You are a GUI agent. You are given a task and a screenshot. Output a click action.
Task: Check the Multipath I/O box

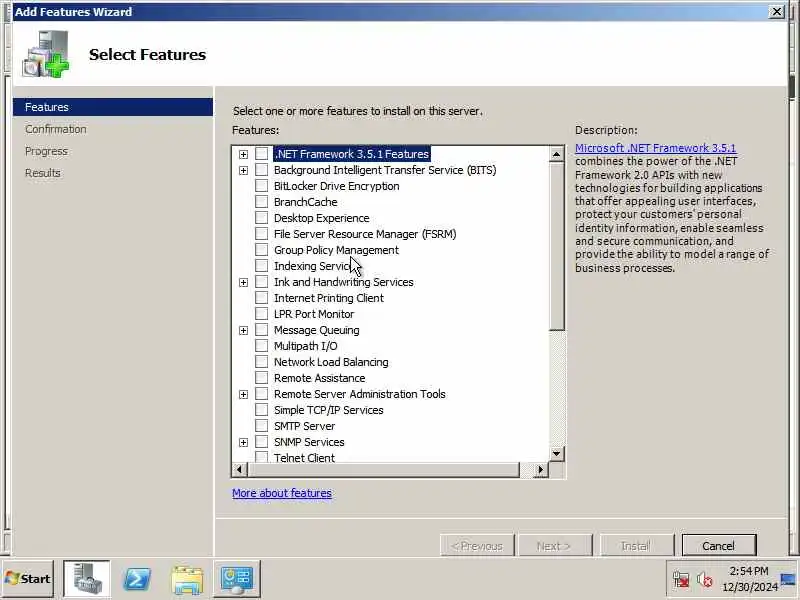(261, 345)
